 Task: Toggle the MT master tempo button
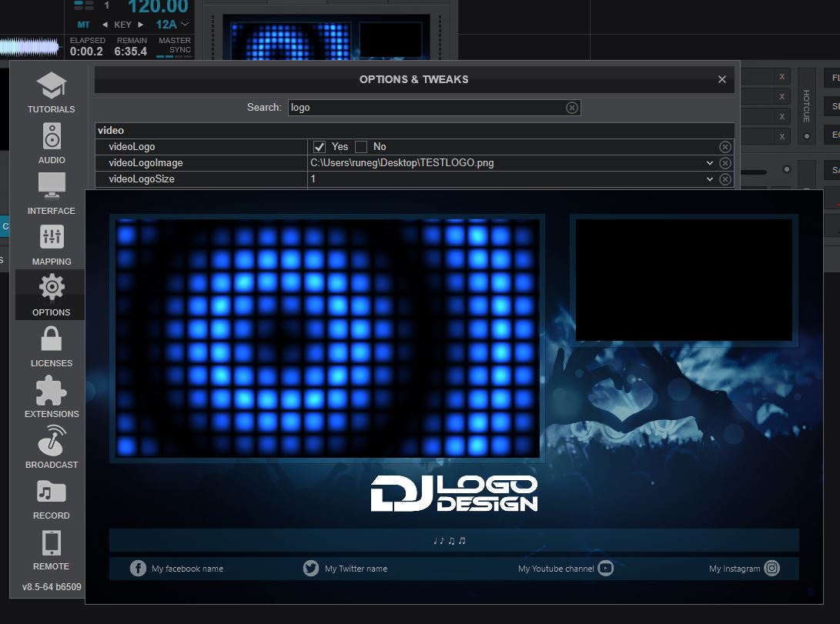84,25
